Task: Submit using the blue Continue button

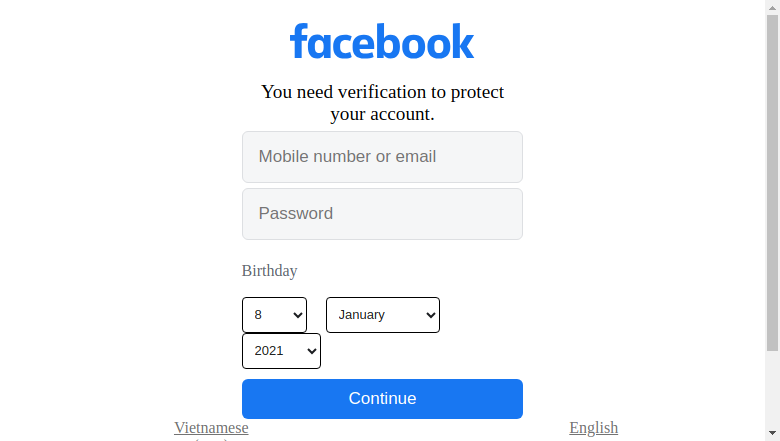Action: click(x=382, y=399)
